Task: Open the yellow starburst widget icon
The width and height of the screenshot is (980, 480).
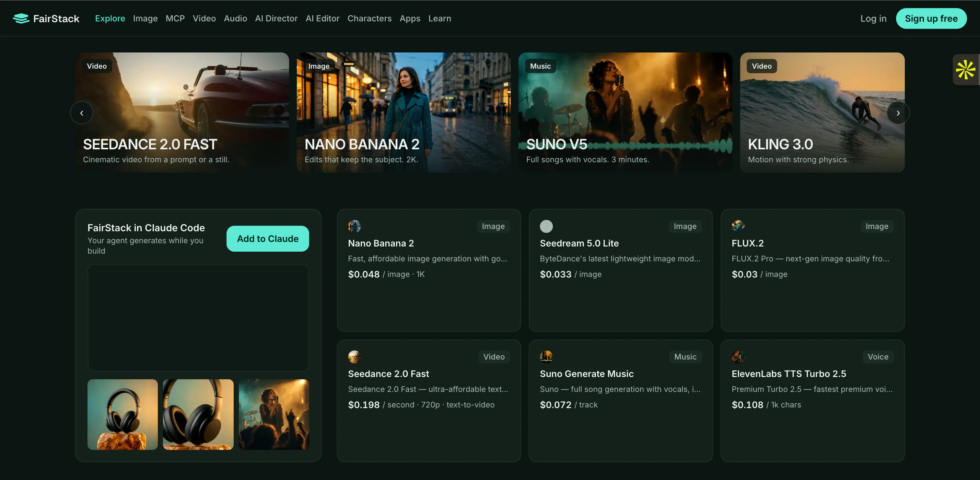Action: click(965, 70)
